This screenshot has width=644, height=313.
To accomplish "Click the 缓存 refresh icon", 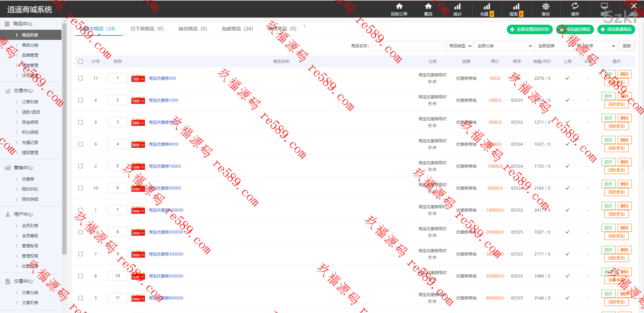I will click(575, 6).
